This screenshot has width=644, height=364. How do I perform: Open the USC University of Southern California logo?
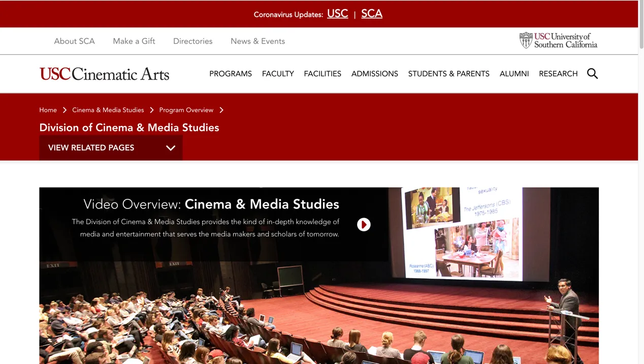[558, 41]
